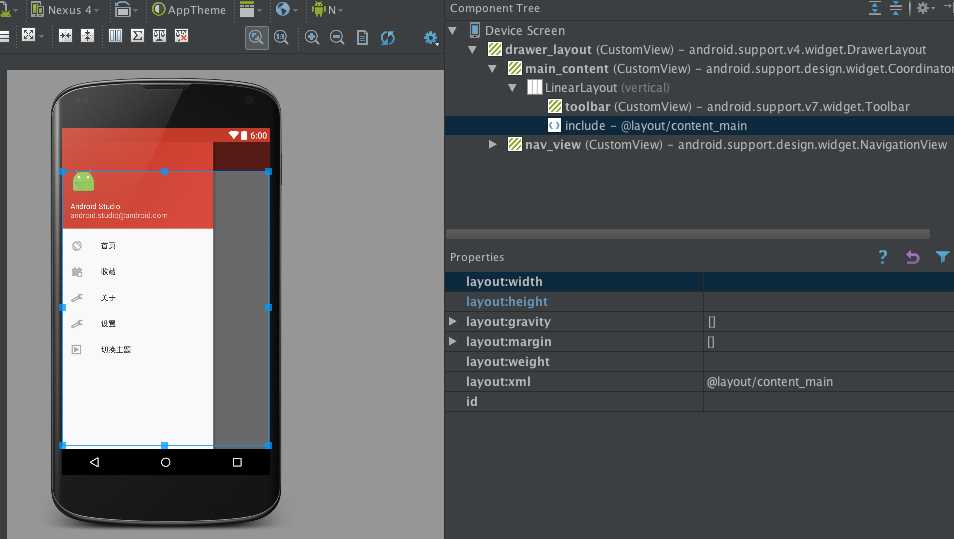Click expand all in Component Tree
Viewport: 954px width, 539px height.
[x=874, y=8]
